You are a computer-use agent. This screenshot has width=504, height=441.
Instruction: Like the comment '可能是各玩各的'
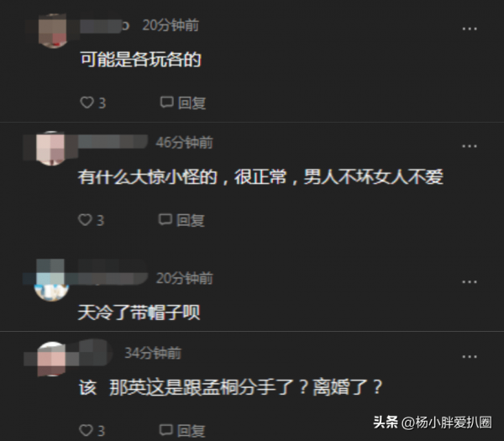click(87, 102)
